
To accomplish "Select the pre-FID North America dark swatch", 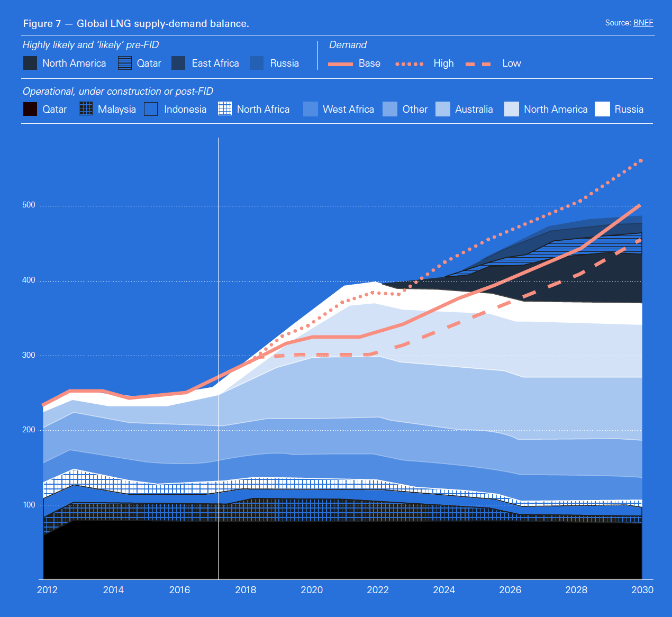I will [x=30, y=63].
